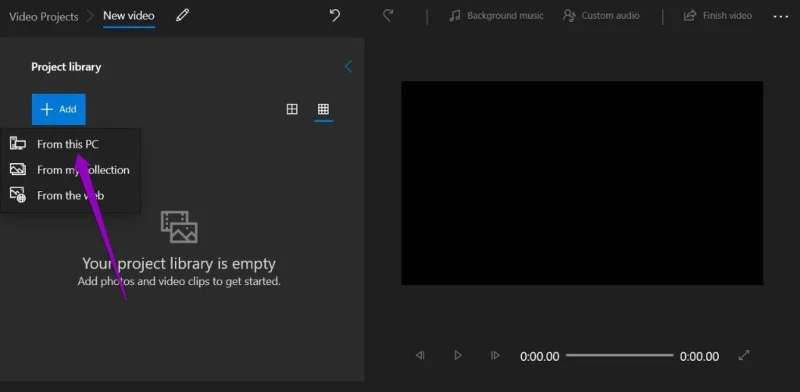
Task: Rename video using the pencil icon
Action: pos(182,16)
